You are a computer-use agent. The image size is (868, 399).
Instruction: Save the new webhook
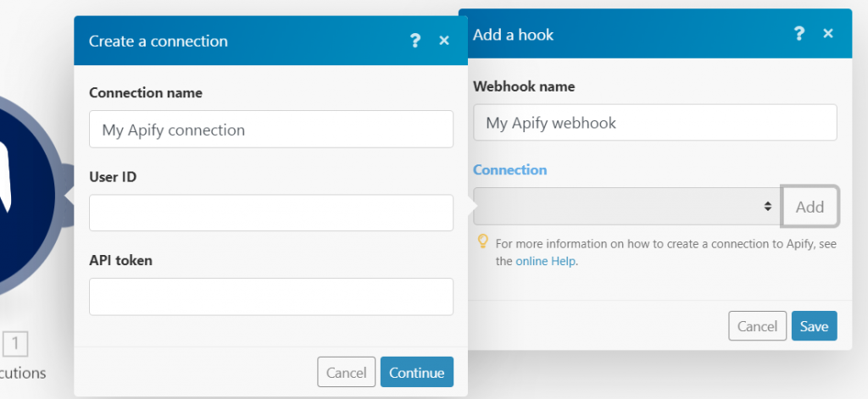coord(814,326)
